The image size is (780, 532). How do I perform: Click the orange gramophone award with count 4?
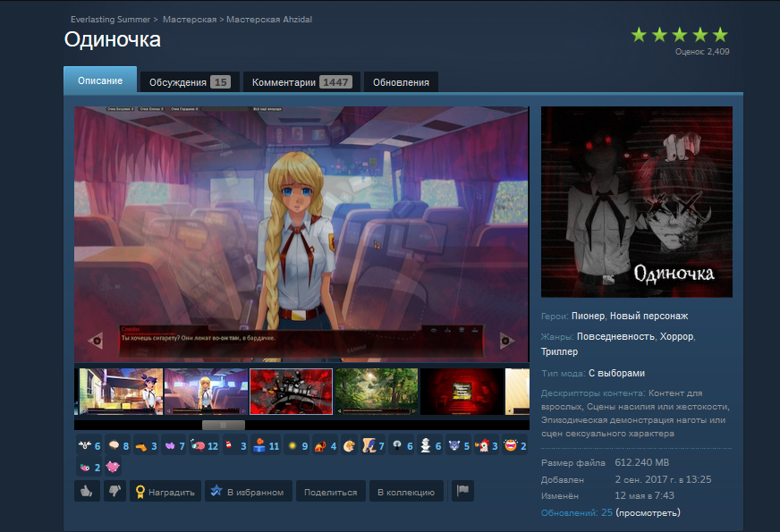click(326, 445)
